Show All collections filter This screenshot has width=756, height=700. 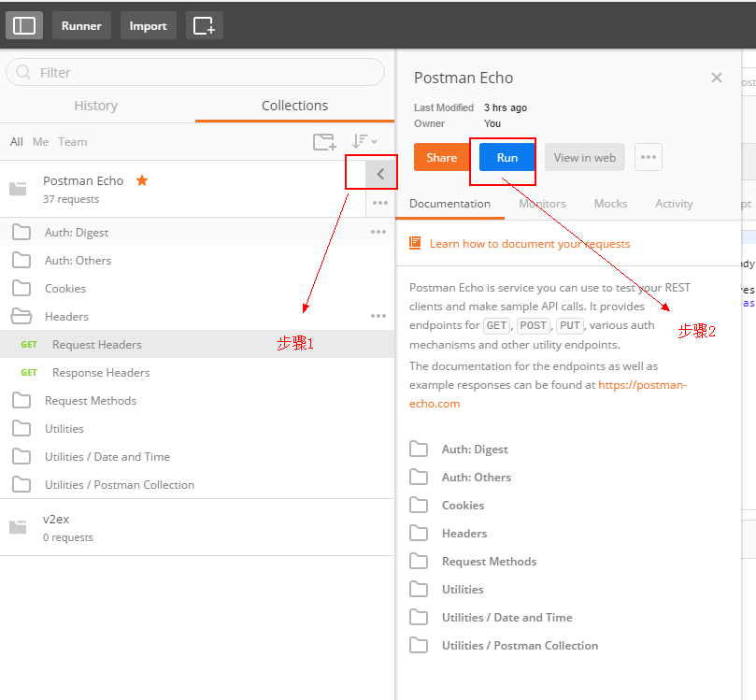click(x=17, y=142)
